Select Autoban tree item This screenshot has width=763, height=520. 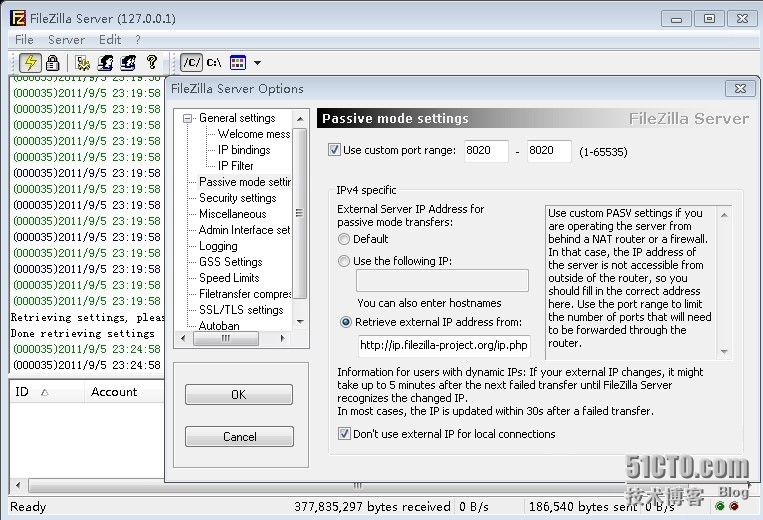click(219, 325)
